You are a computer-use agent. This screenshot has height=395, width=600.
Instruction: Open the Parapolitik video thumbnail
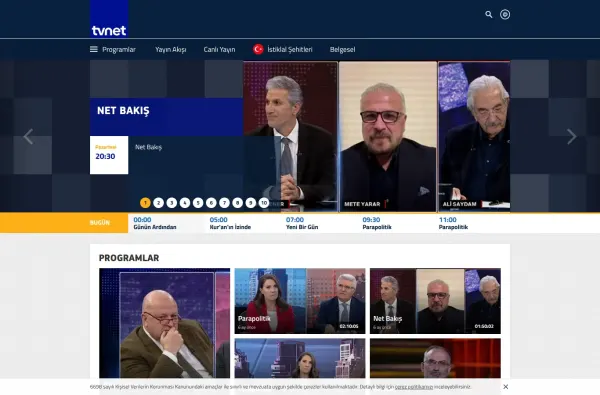pyautogui.click(x=300, y=301)
